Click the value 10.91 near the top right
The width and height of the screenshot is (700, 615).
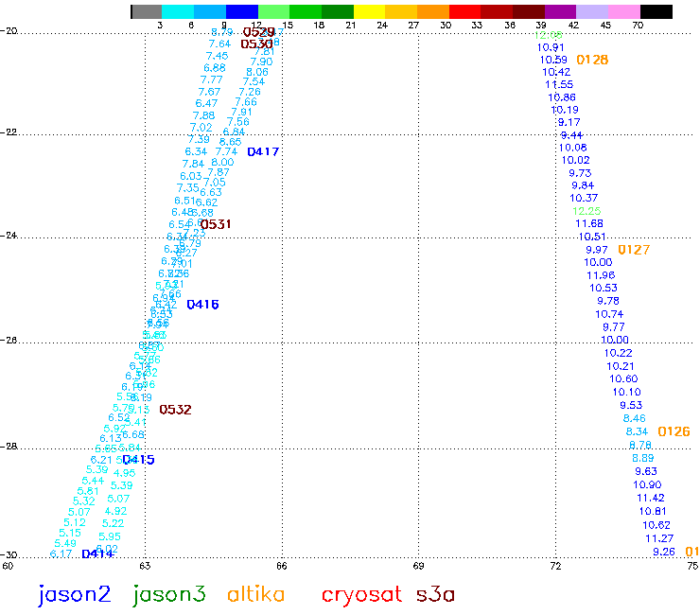click(551, 47)
